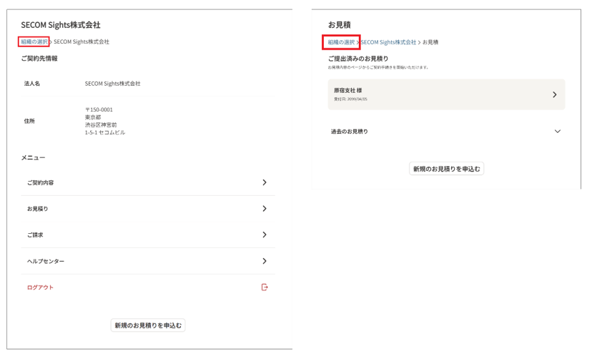Click the お見積 breadcrumb text in right panel
The image size is (602, 364).
point(430,42)
